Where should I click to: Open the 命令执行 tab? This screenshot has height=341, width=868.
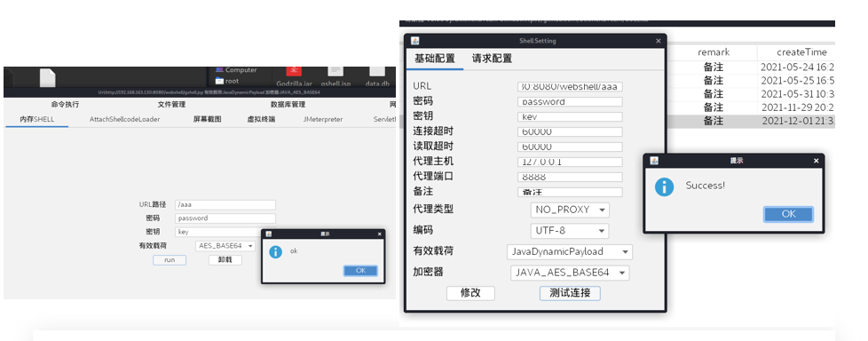point(65,104)
